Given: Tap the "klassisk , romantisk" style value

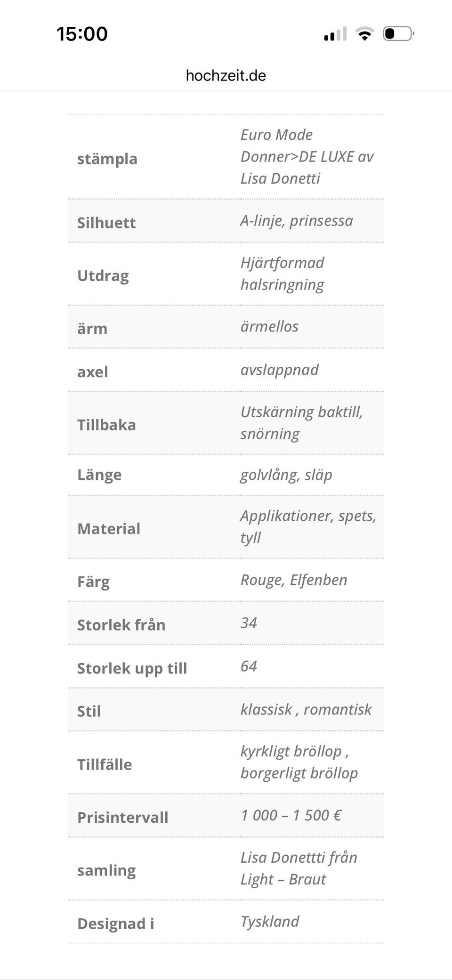Looking at the screenshot, I should click(x=306, y=709).
